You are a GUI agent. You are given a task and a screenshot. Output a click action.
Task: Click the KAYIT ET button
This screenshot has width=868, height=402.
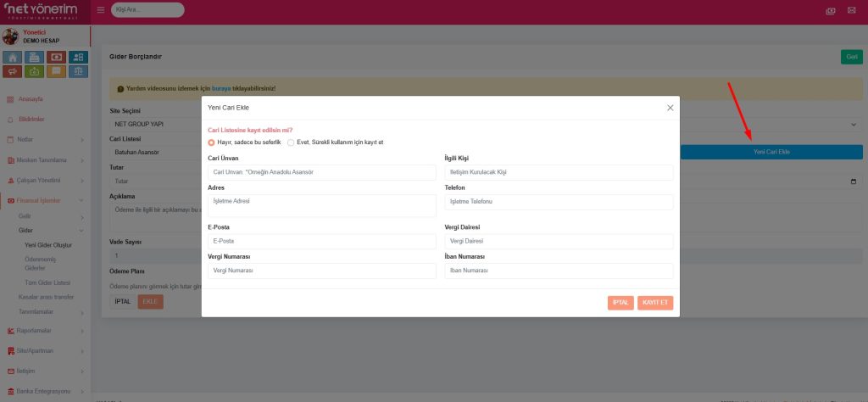click(x=655, y=303)
